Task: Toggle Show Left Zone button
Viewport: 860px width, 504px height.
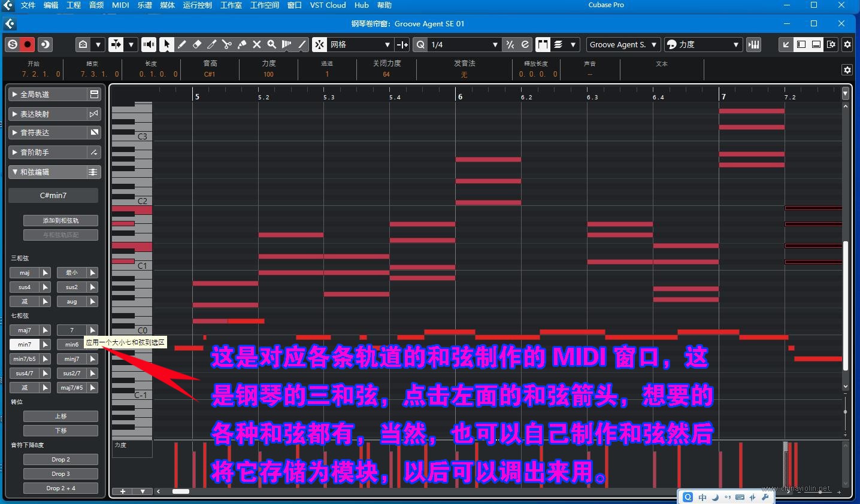Action: point(801,44)
